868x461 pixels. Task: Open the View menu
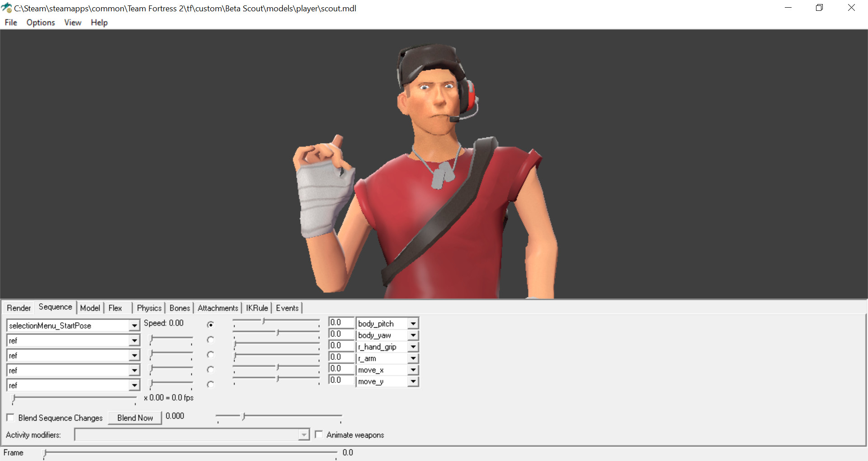[x=72, y=22]
